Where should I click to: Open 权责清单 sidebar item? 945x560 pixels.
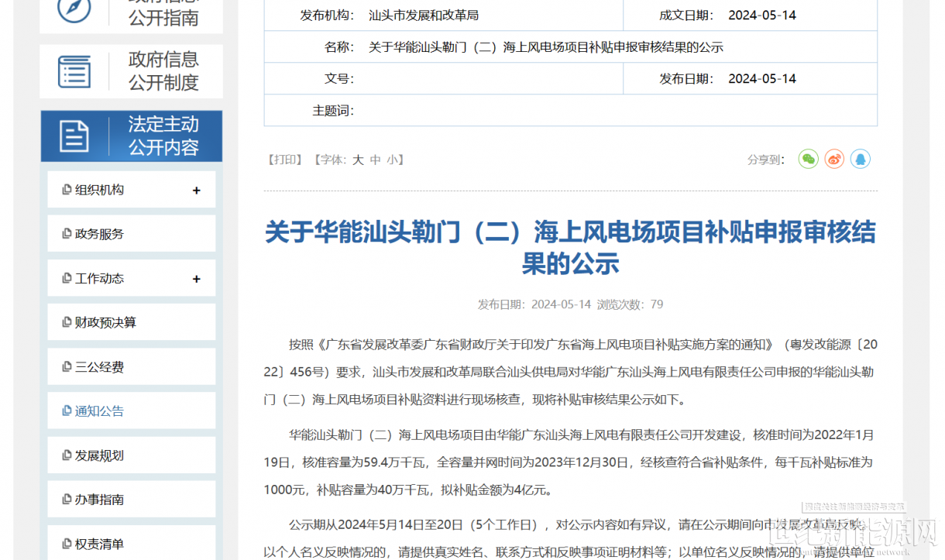point(132,542)
